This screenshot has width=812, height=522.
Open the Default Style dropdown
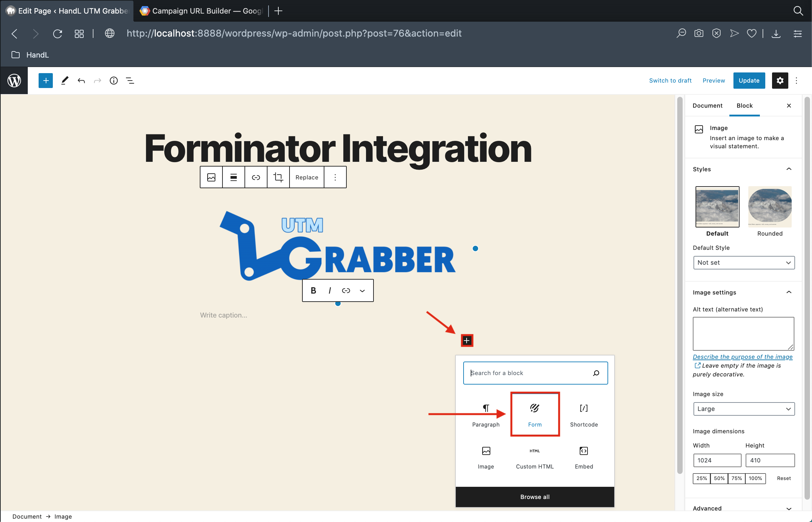point(744,263)
